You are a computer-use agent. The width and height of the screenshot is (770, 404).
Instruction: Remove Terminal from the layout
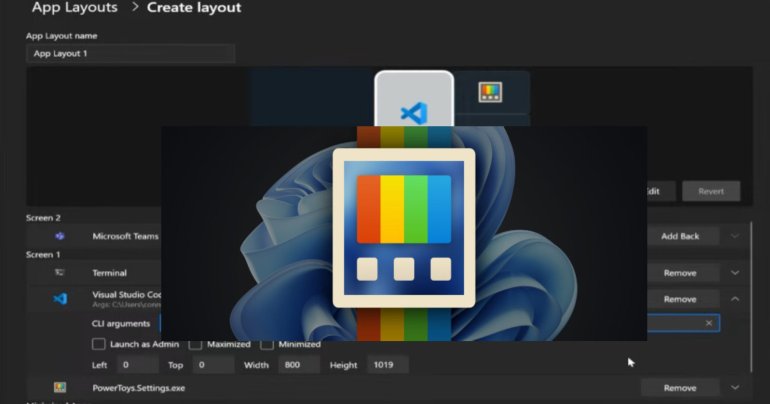[679, 272]
